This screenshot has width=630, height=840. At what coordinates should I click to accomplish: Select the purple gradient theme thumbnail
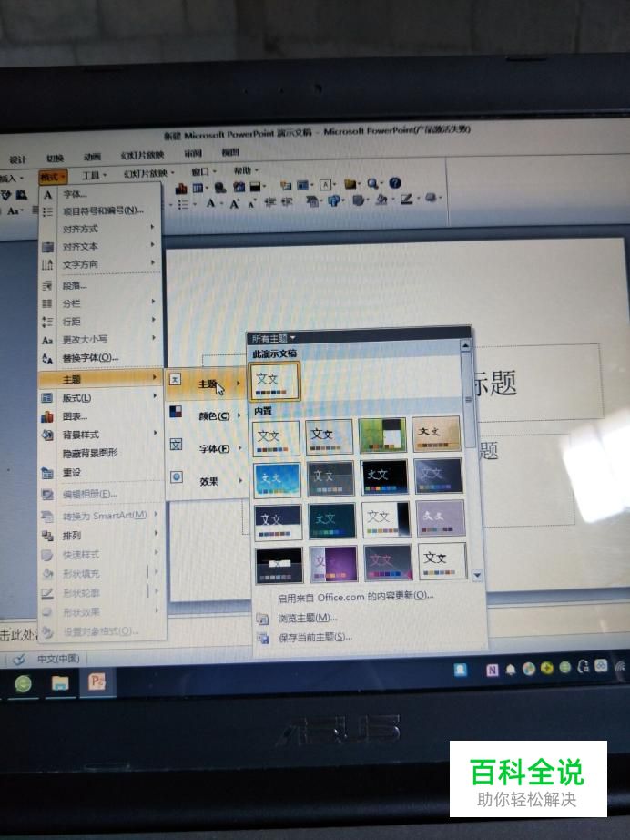coord(333,564)
